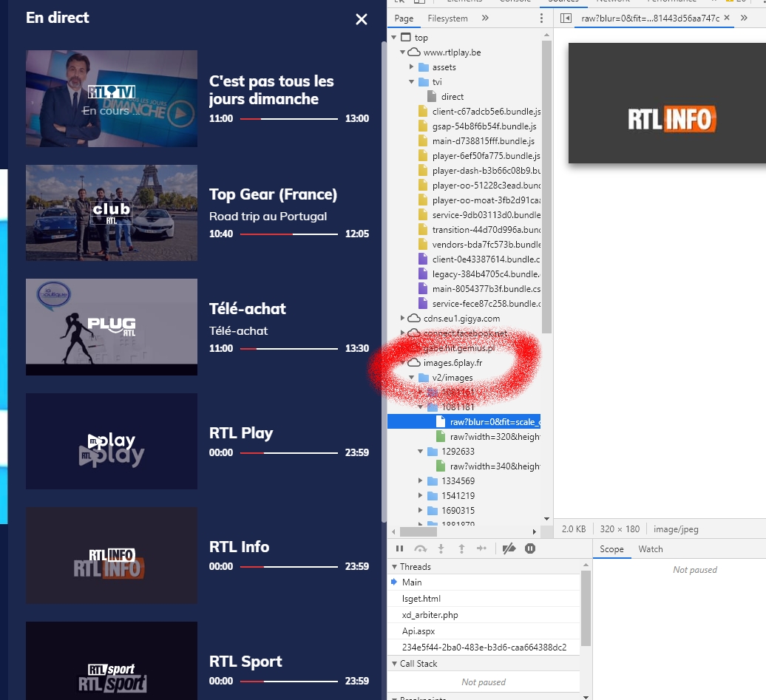Toggle pause on exceptions icon
Viewport: 766px width, 700px height.
click(x=530, y=548)
